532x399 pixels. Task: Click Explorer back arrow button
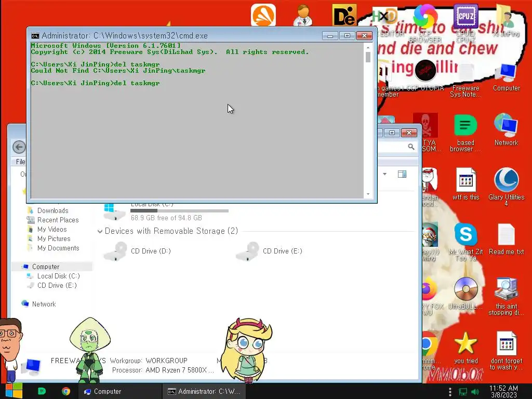[x=19, y=147]
